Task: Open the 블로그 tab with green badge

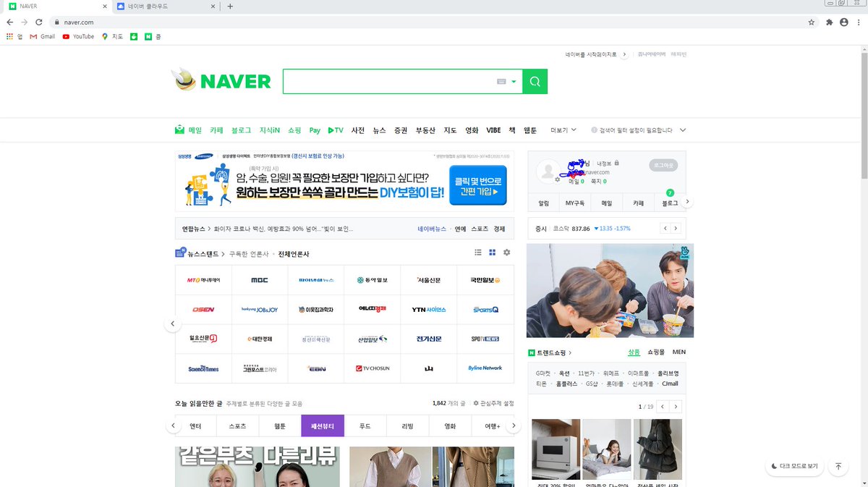Action: (x=670, y=203)
